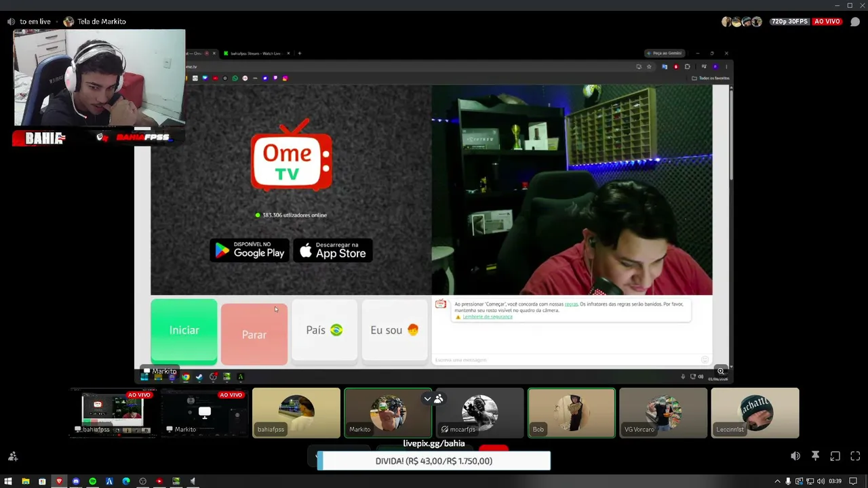Click the 'to em live' channel name
Viewport: 868px width, 488px height.
(x=35, y=22)
